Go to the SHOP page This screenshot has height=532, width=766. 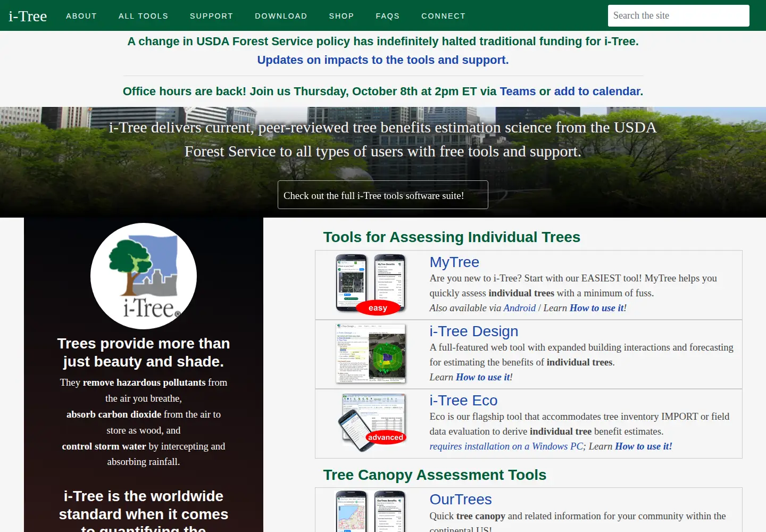click(x=342, y=16)
